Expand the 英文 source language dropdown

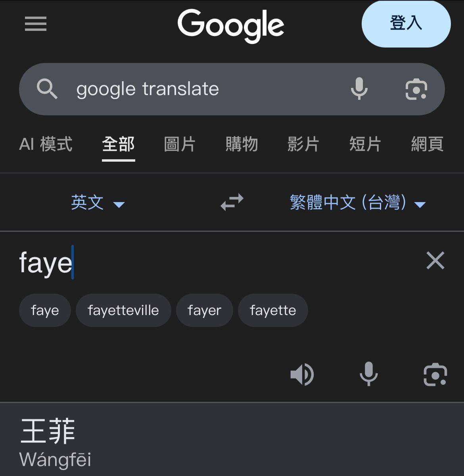(98, 203)
